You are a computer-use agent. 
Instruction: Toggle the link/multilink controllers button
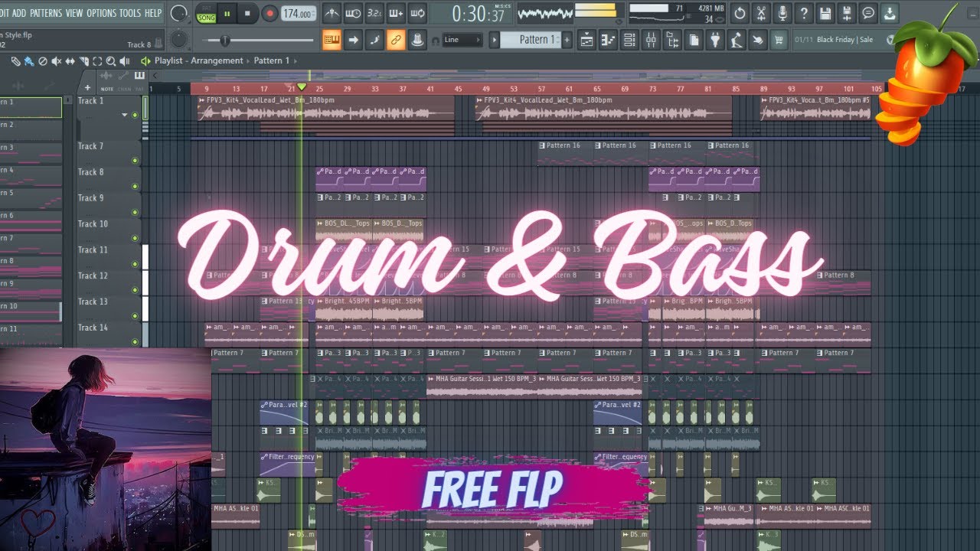(396, 40)
